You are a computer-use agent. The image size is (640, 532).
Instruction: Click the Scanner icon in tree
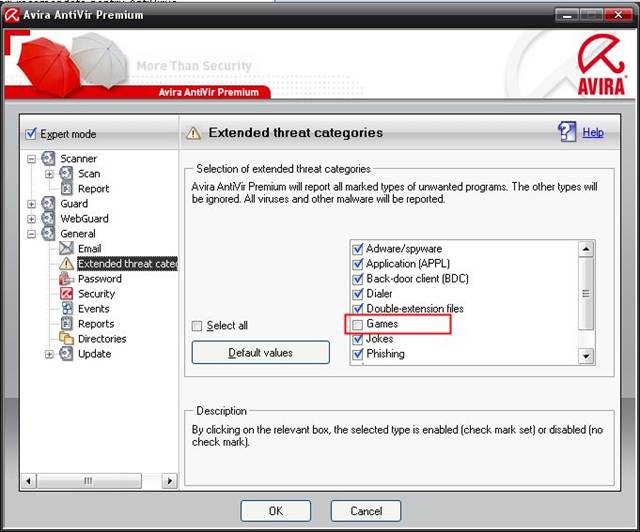(x=49, y=159)
